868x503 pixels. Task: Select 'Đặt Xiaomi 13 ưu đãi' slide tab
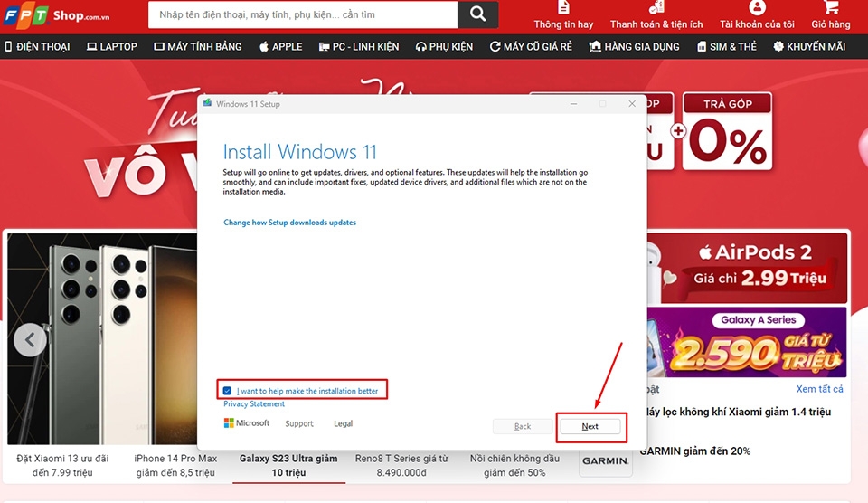(62, 465)
